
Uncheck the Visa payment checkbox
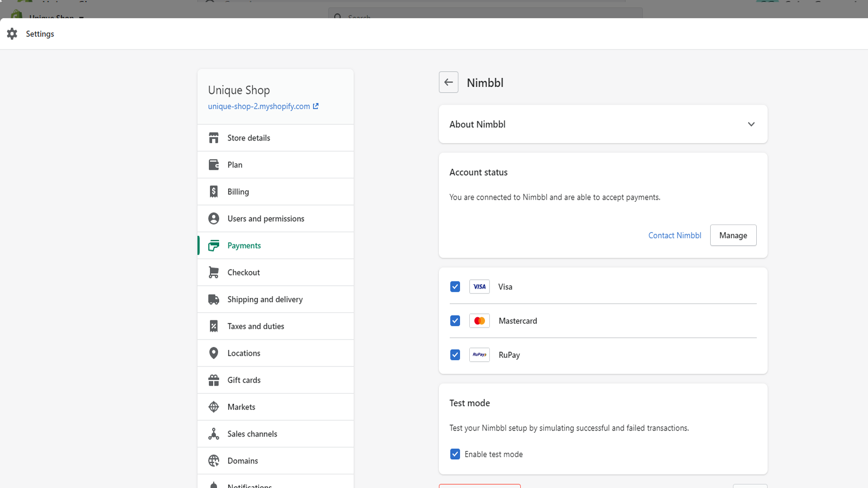pos(455,287)
